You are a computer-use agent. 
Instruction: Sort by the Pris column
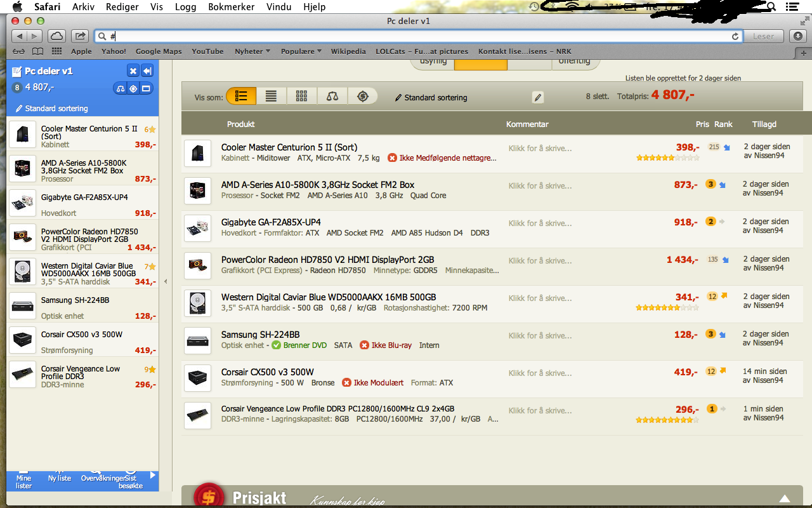pos(702,124)
